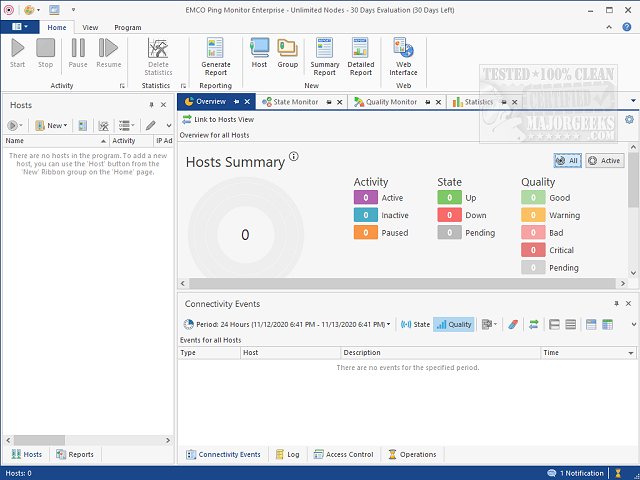
Task: Switch to the State Monitor tab
Action: [291, 102]
